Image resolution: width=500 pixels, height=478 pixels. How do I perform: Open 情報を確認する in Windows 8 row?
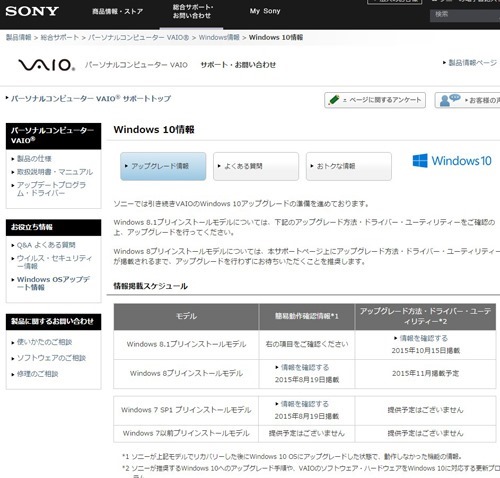305,367
